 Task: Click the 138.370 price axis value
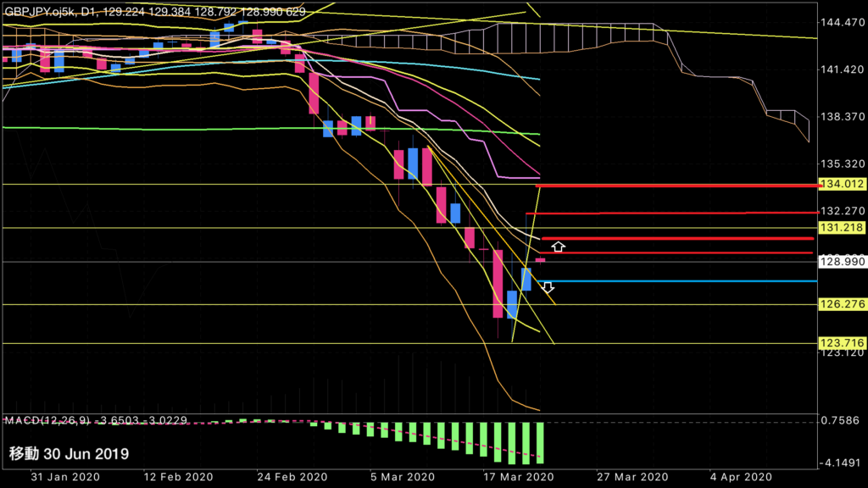pyautogui.click(x=842, y=117)
